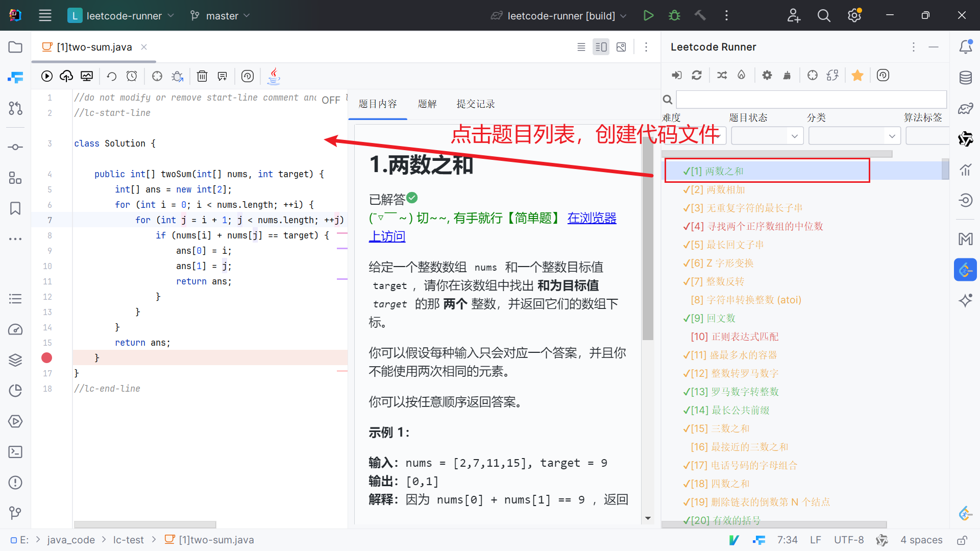
Task: Click the orange star favorites icon
Action: [857, 75]
